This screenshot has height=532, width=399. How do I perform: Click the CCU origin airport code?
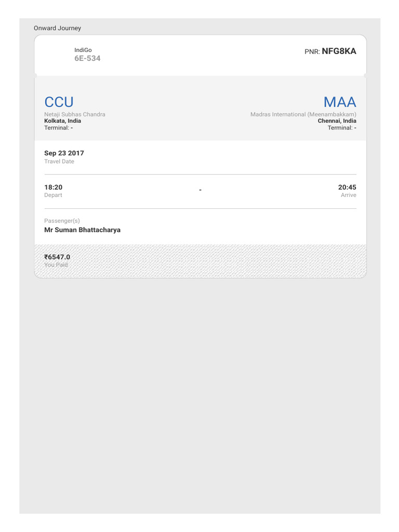pyautogui.click(x=59, y=102)
